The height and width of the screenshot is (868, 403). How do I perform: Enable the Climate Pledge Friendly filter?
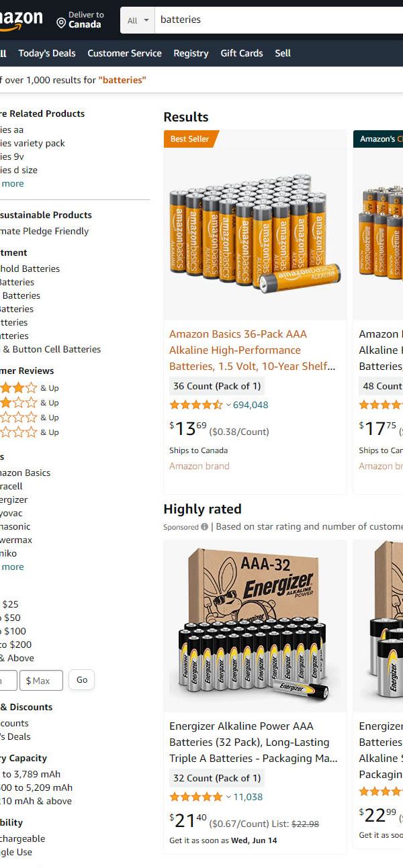click(44, 231)
